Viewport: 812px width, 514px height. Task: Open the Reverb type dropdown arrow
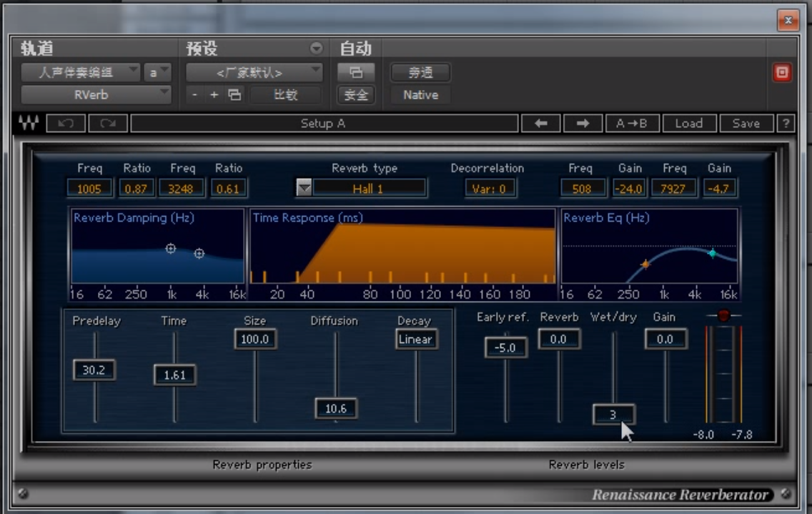304,189
